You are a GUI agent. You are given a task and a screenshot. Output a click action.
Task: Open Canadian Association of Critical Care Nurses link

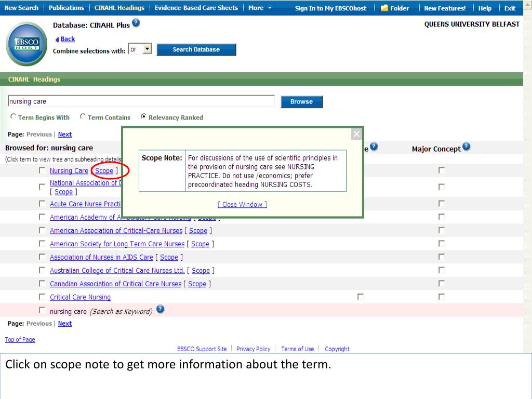[116, 284]
